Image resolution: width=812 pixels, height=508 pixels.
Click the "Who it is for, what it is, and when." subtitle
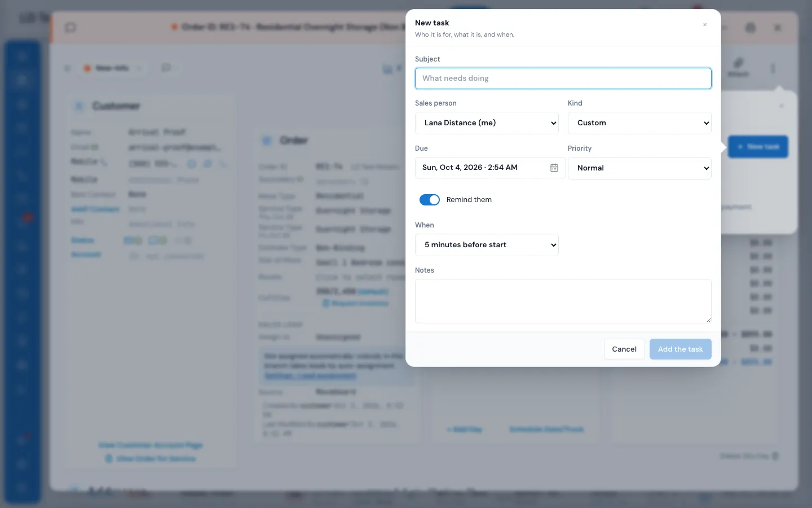(x=465, y=35)
